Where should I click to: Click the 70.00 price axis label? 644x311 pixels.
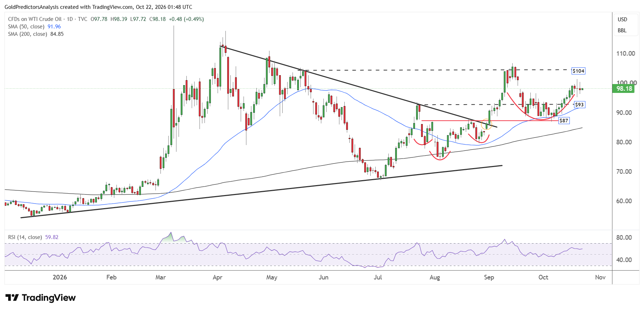coord(624,172)
